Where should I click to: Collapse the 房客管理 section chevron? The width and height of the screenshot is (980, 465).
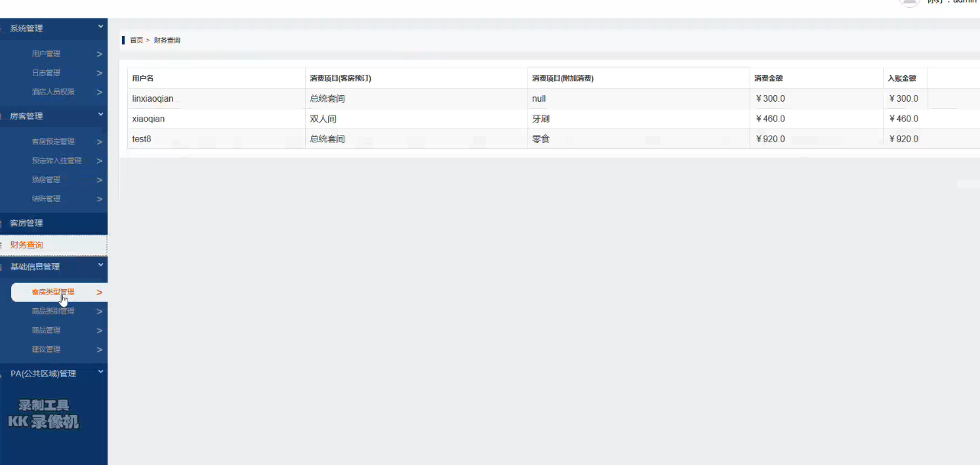point(100,115)
